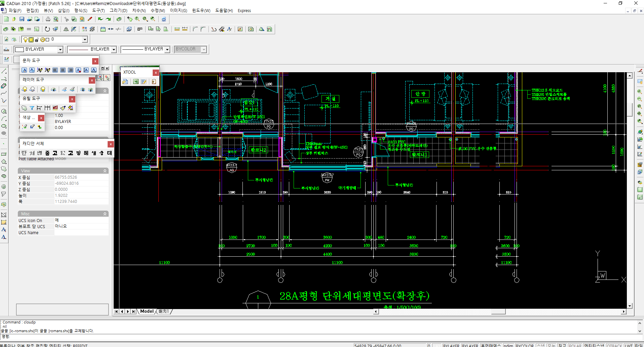
Task: Choose the 단 font in 캐디안 서체
Action: (24, 153)
